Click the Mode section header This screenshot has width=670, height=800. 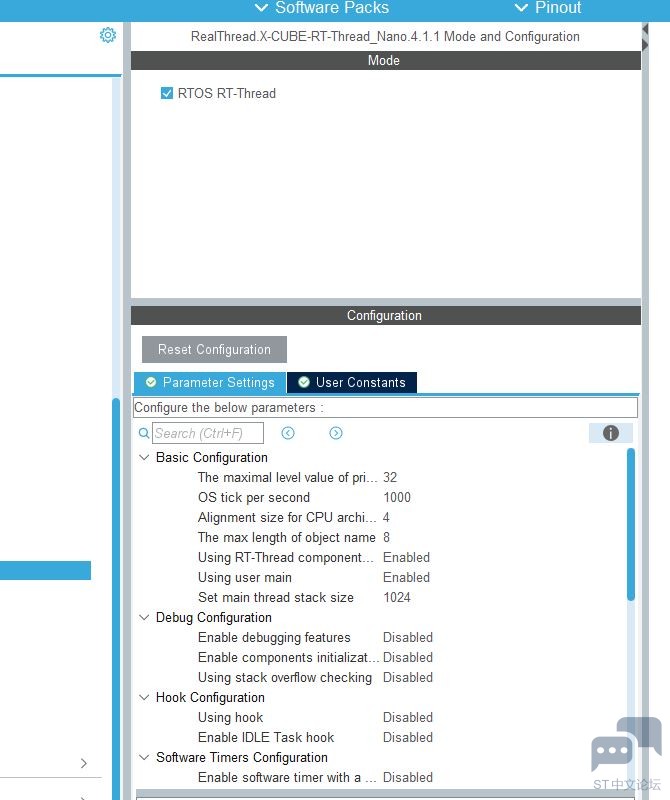click(x=386, y=60)
